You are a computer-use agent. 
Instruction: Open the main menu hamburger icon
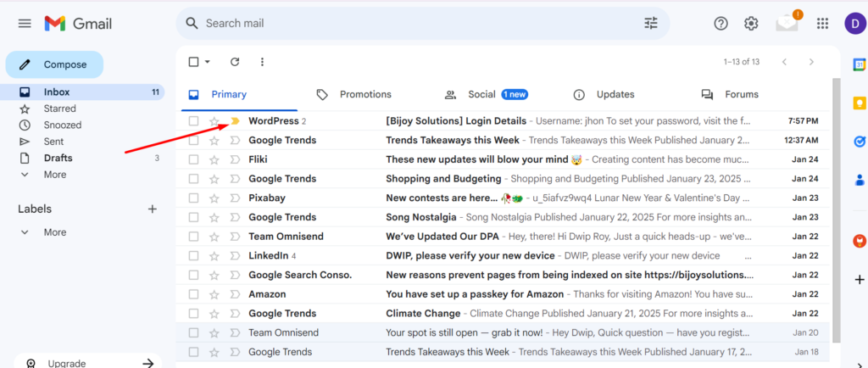click(25, 23)
